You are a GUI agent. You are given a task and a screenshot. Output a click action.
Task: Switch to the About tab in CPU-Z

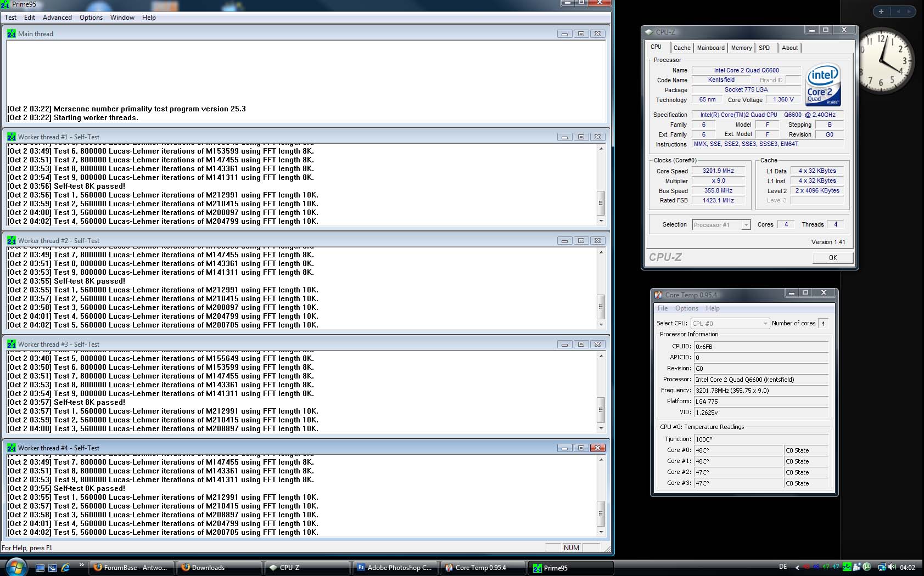click(x=789, y=48)
